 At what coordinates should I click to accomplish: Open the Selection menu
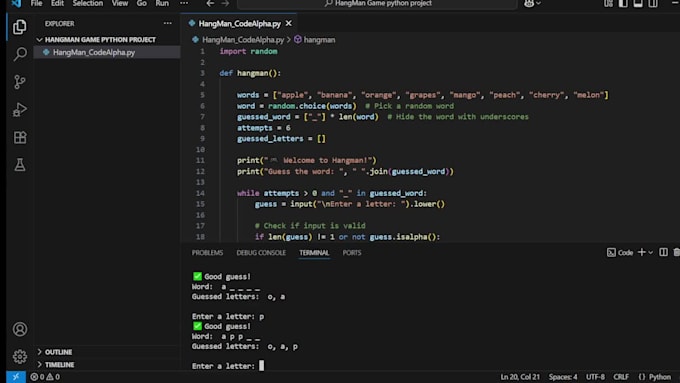88,3
